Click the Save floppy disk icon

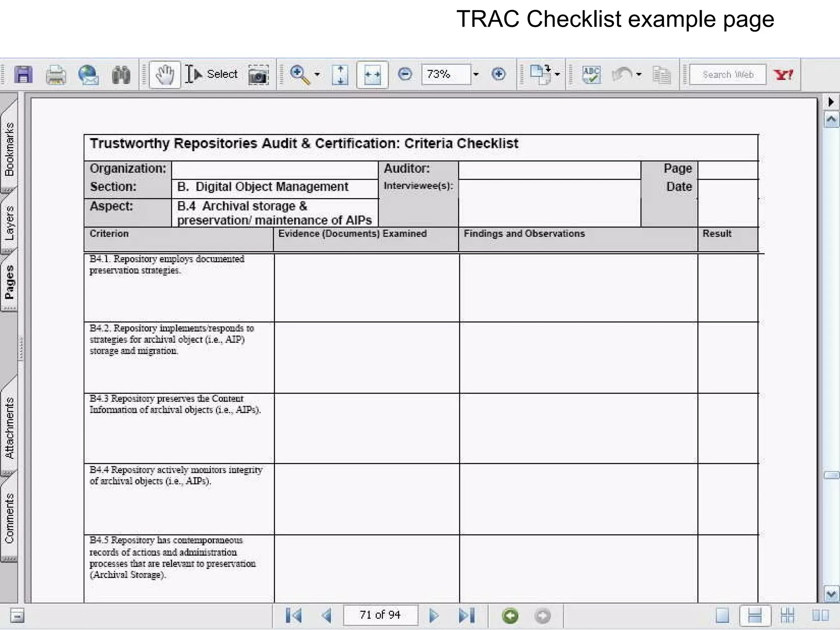point(23,75)
